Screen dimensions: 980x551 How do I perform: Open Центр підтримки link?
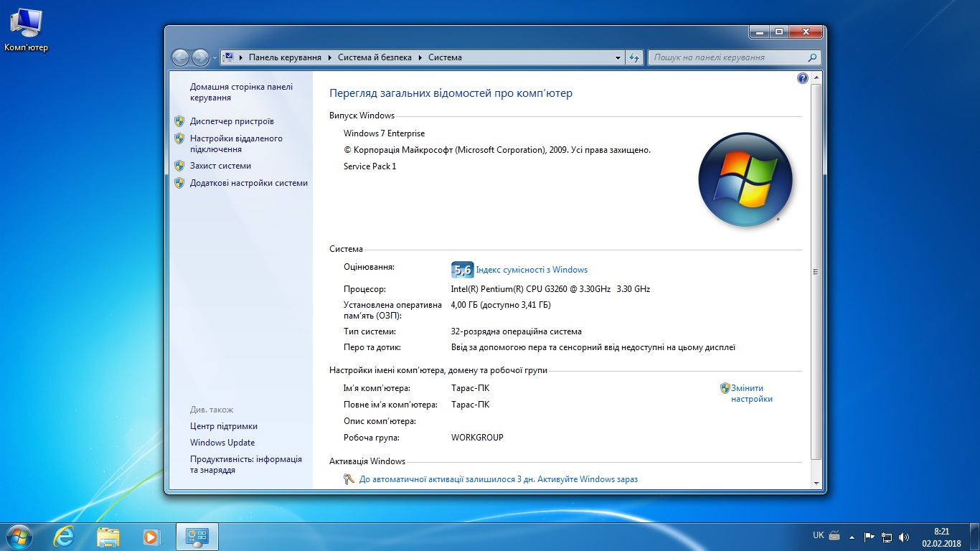224,426
